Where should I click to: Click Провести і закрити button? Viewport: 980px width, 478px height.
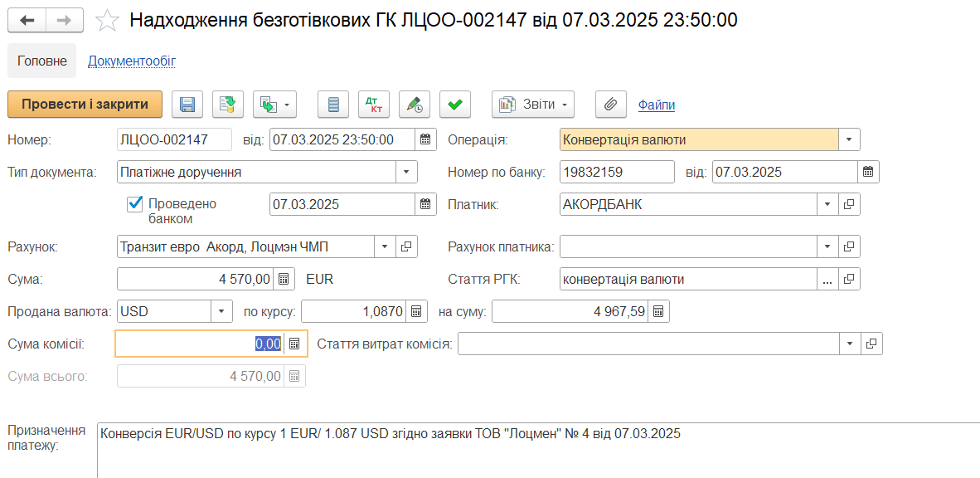(85, 105)
